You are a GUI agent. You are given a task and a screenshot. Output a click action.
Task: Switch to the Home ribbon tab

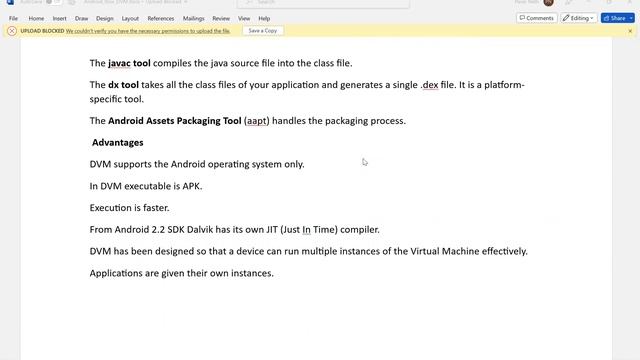click(x=36, y=18)
